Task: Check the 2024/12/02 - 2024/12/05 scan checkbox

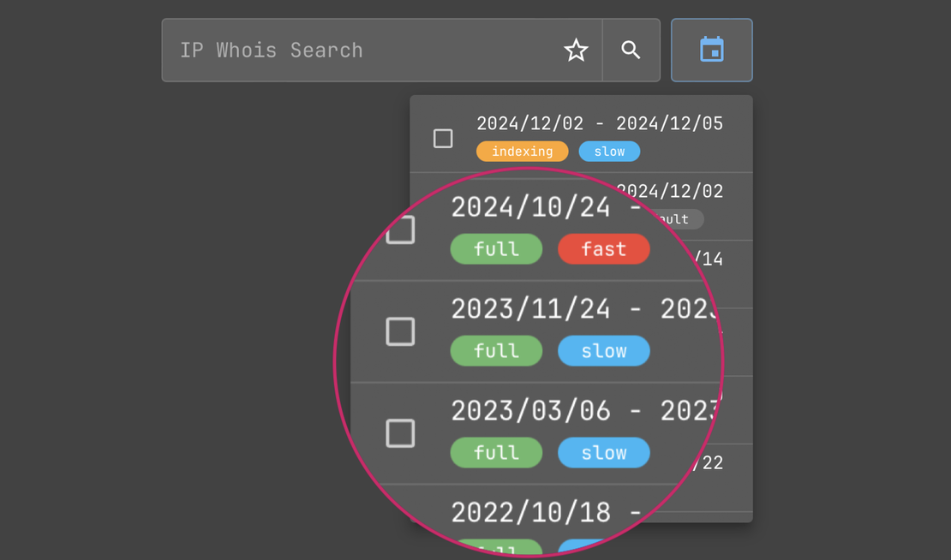Action: (x=443, y=137)
